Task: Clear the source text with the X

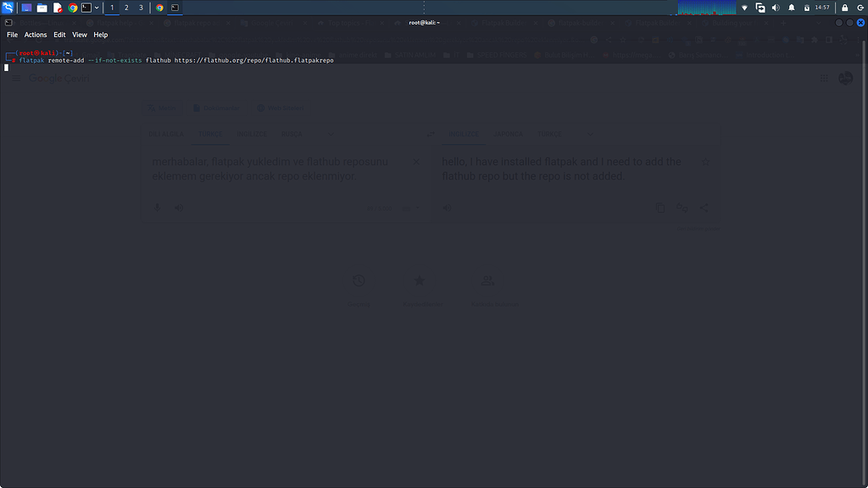Action: click(x=416, y=161)
